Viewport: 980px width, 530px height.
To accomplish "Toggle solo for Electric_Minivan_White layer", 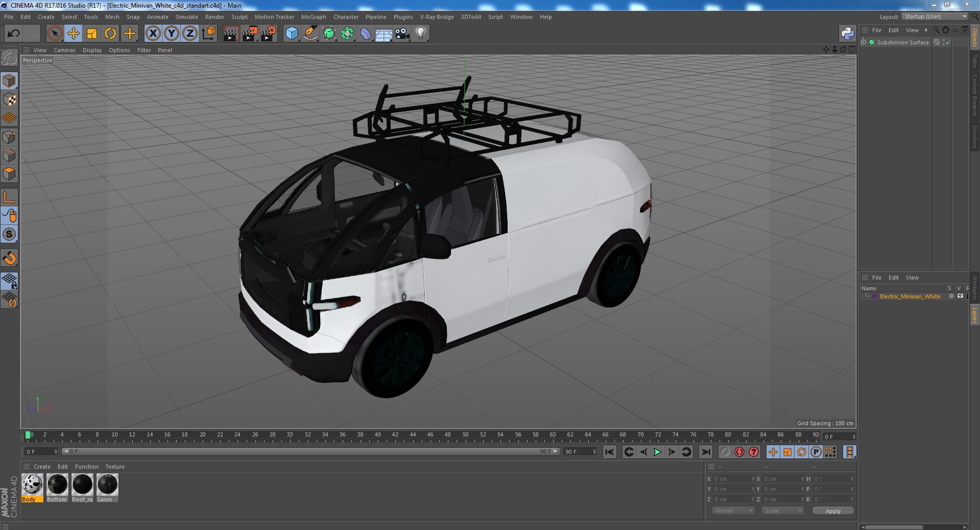I will [x=951, y=296].
